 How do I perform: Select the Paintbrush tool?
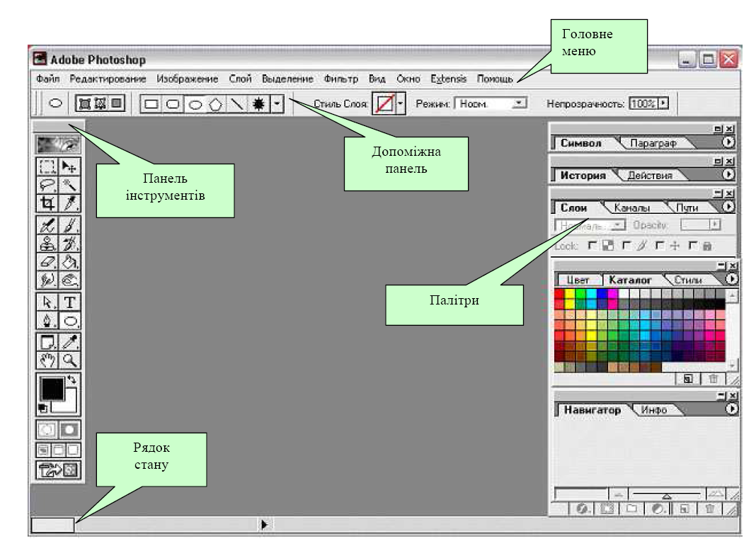[69, 225]
